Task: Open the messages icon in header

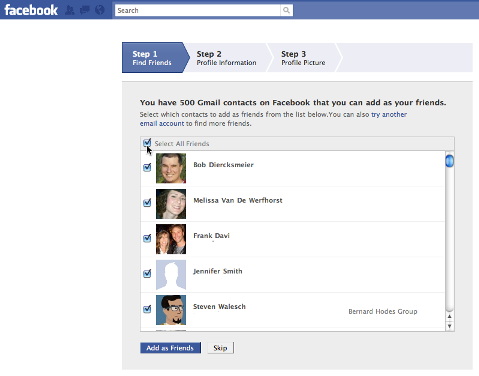Action: [x=85, y=10]
